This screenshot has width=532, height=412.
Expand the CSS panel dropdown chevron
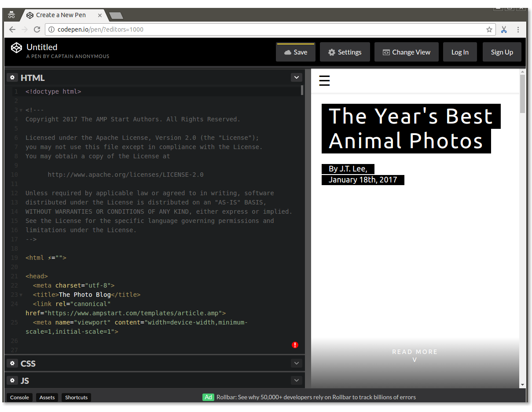[x=296, y=363]
